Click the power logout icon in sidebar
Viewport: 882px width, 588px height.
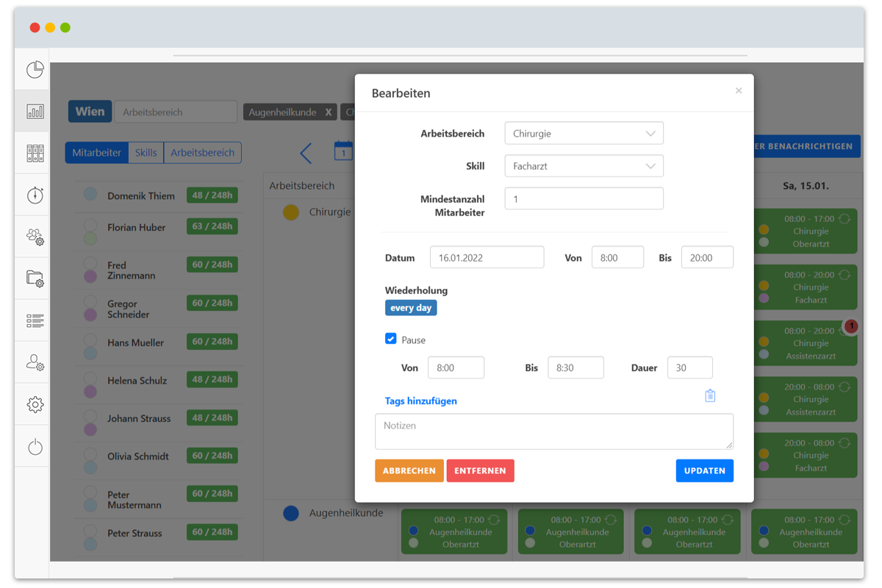[x=35, y=447]
